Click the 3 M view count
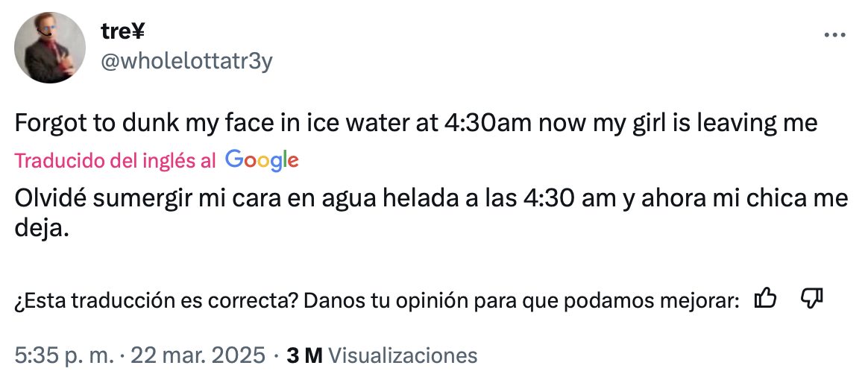The image size is (868, 380). pos(304,355)
